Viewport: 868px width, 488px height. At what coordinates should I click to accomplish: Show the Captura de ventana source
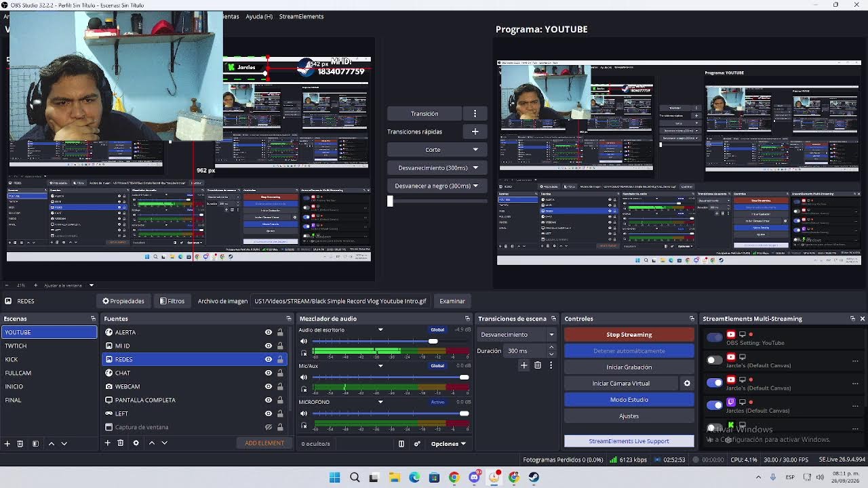[269, 427]
